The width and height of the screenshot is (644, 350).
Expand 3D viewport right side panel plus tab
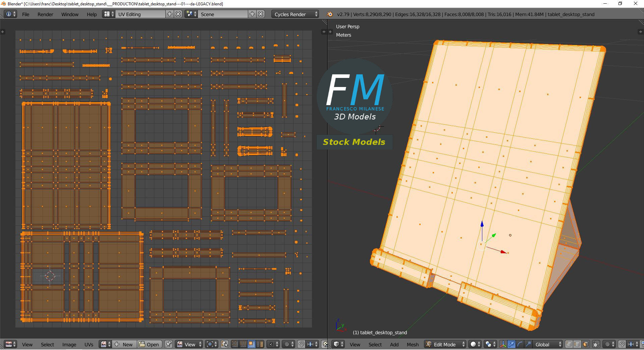point(640,32)
